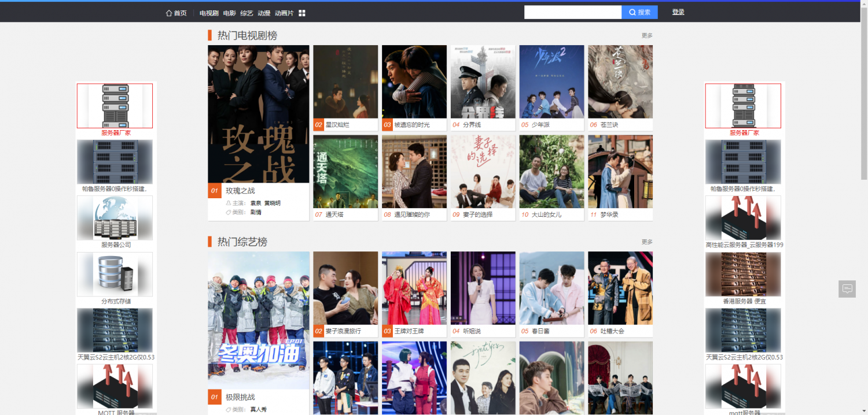The image size is (868, 415).
Task: Click the title 梦华录
Action: [610, 215]
